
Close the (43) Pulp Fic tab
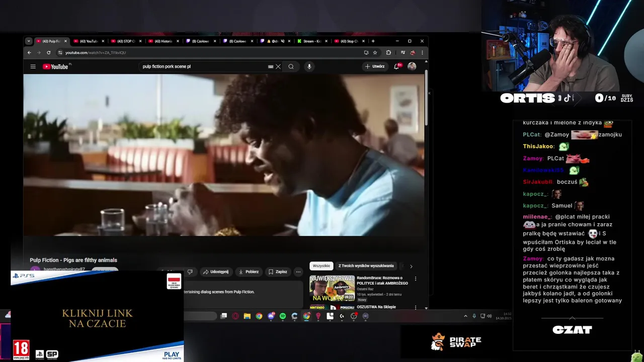click(65, 41)
